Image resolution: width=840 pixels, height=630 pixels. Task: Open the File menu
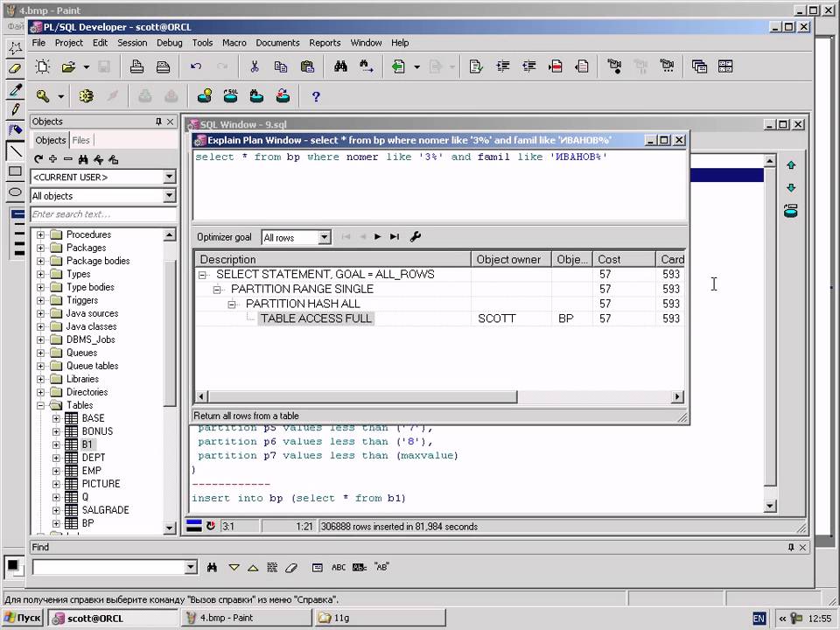coord(38,43)
